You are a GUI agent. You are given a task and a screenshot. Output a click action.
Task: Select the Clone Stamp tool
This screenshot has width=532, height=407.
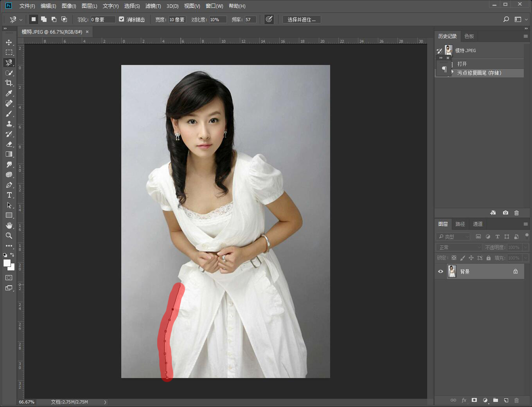(x=9, y=124)
